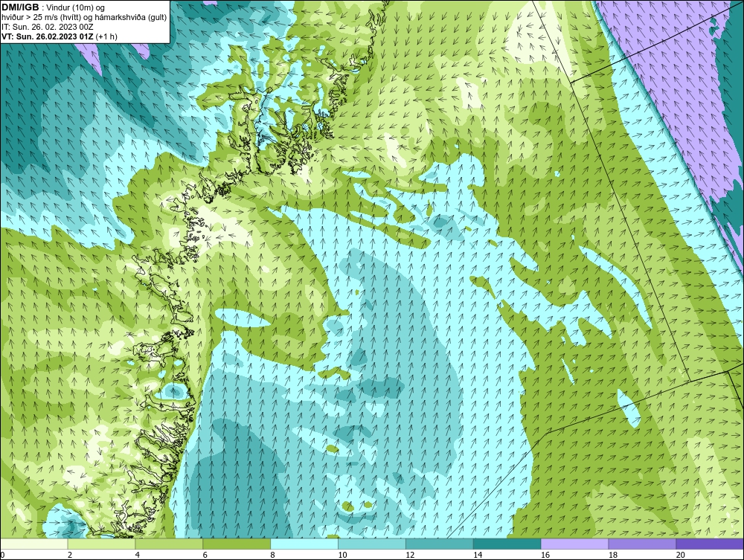Click the 18–20 m/s purple legend swatch
The height and width of the screenshot is (560, 744).
click(x=643, y=544)
